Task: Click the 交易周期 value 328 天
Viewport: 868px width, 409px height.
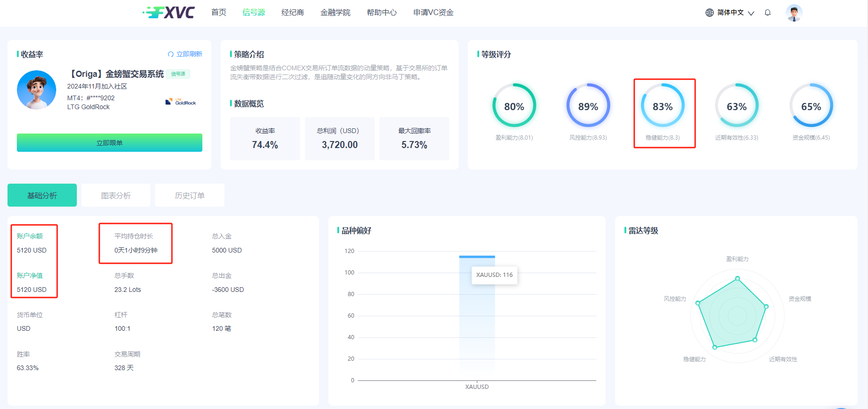Action: pos(124,368)
